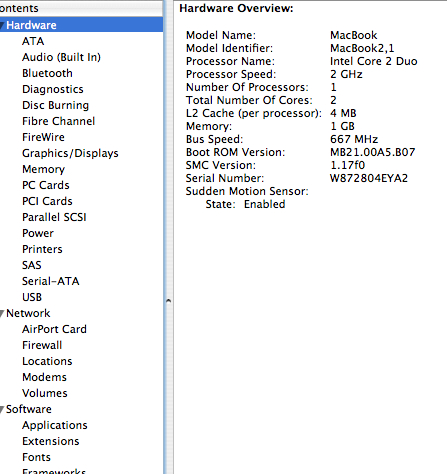Select Fibre Channel
This screenshot has height=474, width=447.
(58, 121)
